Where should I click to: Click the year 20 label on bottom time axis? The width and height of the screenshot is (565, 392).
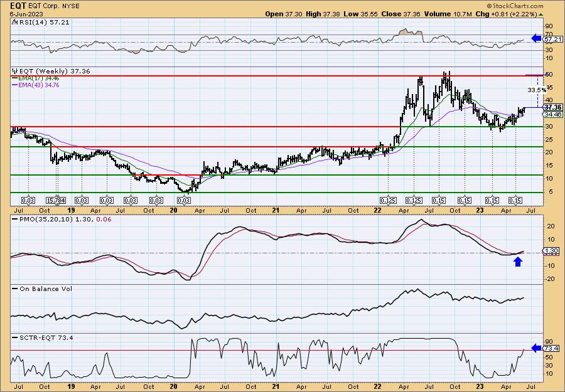[173, 386]
